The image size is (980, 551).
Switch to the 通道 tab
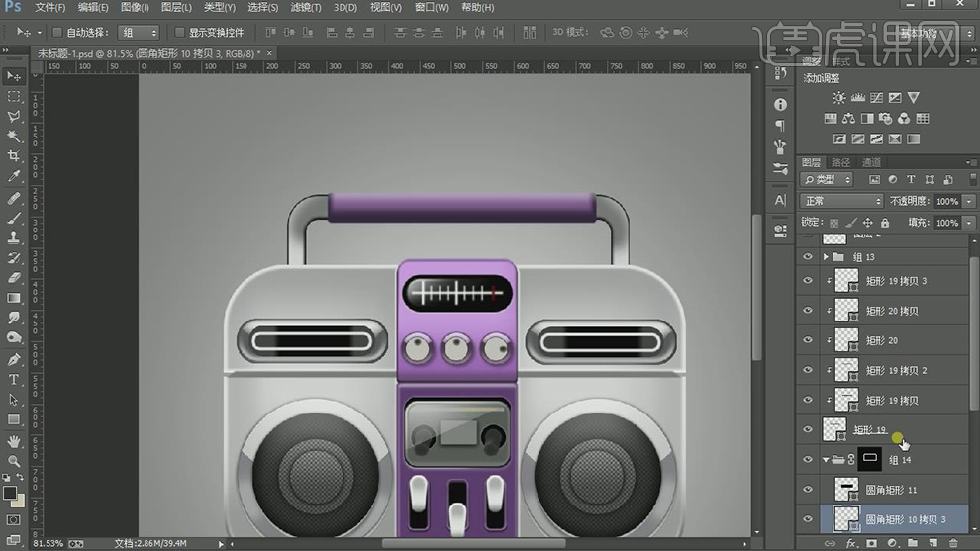click(871, 162)
